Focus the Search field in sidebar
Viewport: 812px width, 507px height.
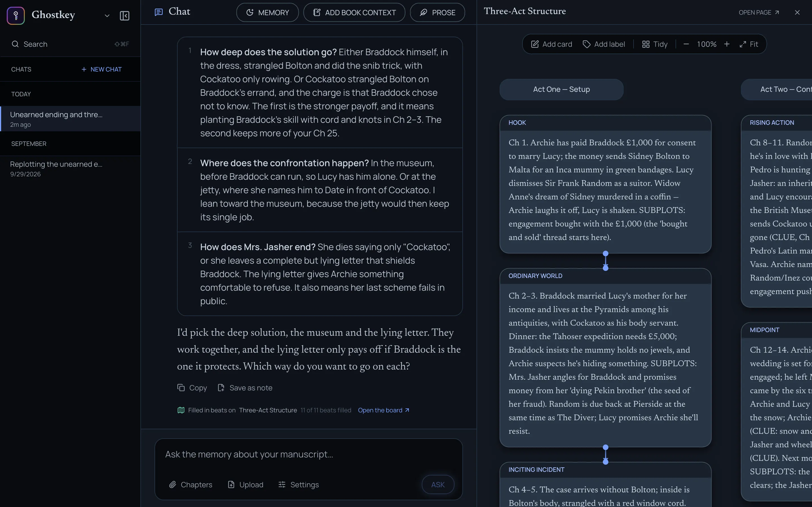tap(70, 44)
